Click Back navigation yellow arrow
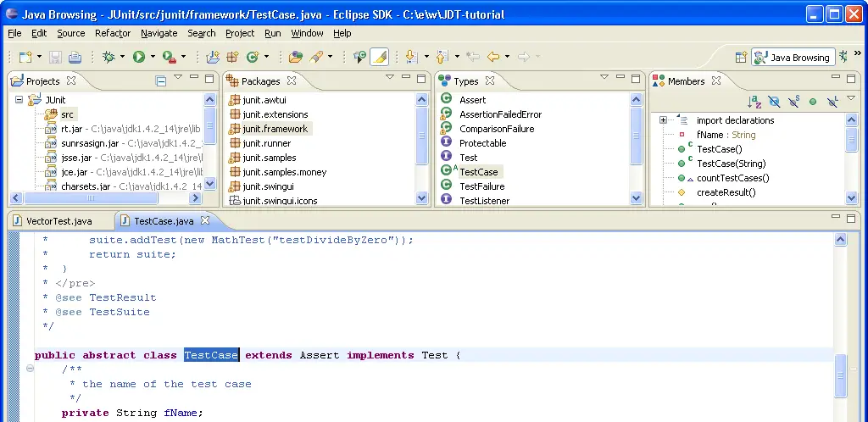The width and height of the screenshot is (868, 422). point(492,57)
